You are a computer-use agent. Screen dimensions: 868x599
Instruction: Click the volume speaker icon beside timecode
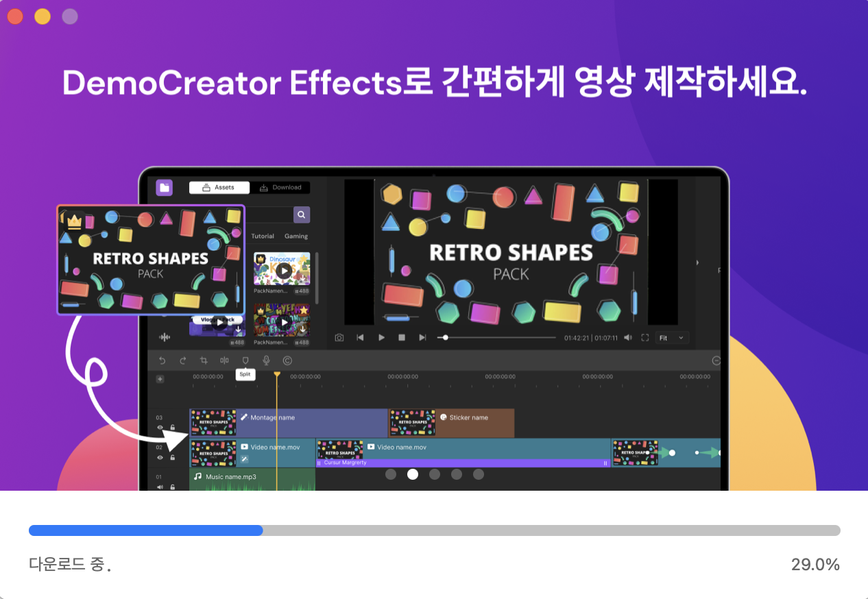point(627,338)
